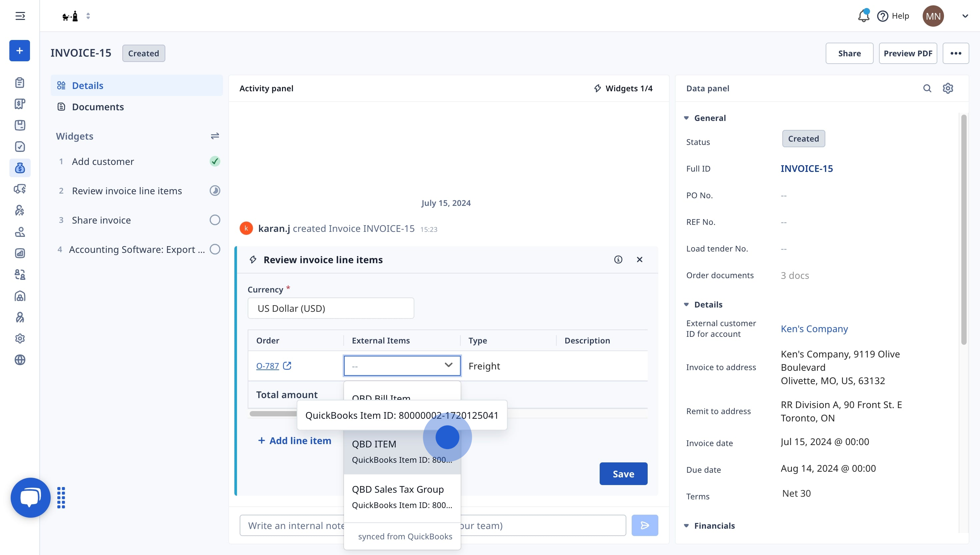
Task: Click the Save button
Action: [x=623, y=474]
